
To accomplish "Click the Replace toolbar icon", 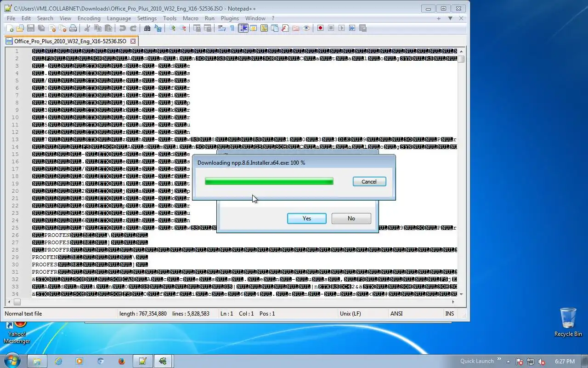I will click(158, 28).
